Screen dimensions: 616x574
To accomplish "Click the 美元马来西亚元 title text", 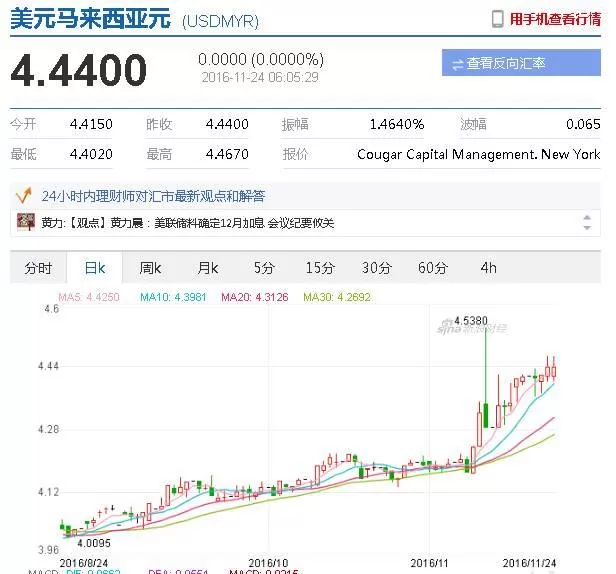I will click(91, 19).
